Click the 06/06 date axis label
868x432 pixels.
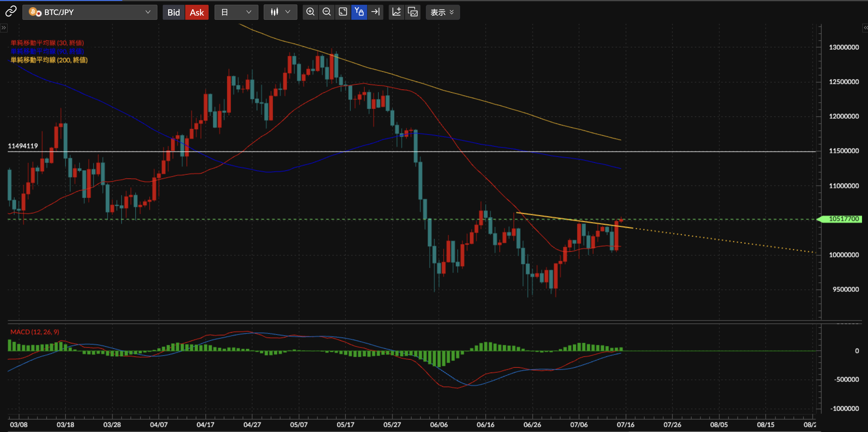pyautogui.click(x=439, y=425)
